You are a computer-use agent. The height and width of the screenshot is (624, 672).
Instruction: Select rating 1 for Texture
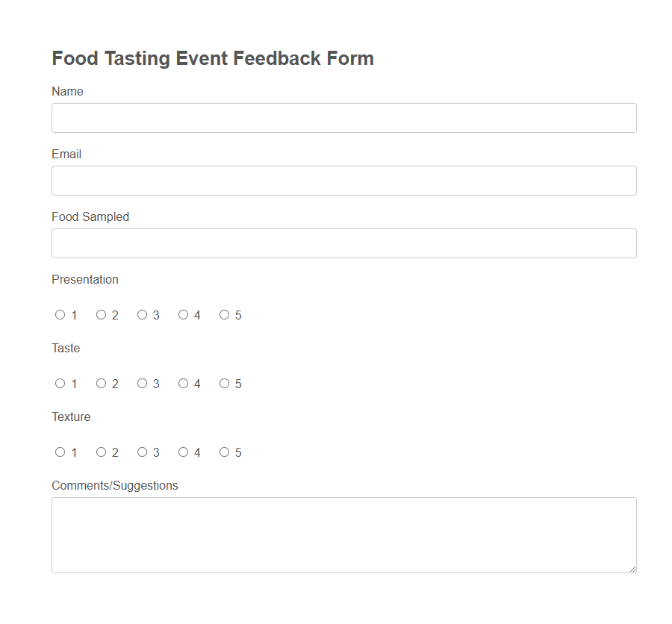tap(60, 452)
